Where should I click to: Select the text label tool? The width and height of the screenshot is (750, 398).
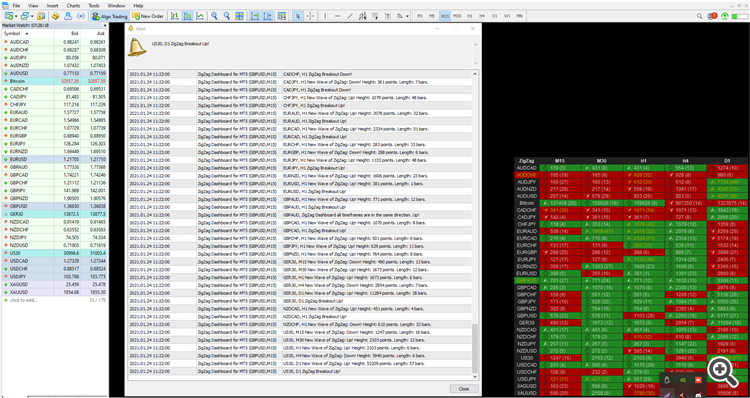coord(387,16)
